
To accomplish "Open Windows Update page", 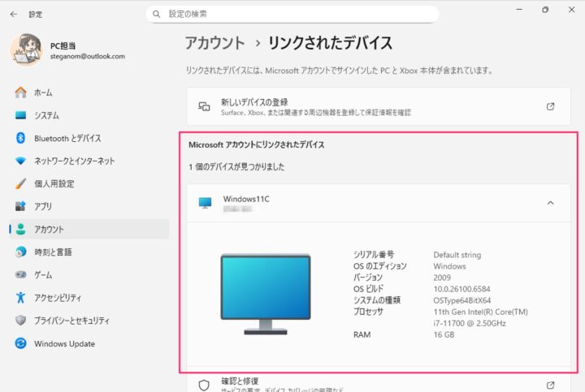I will click(89, 343).
